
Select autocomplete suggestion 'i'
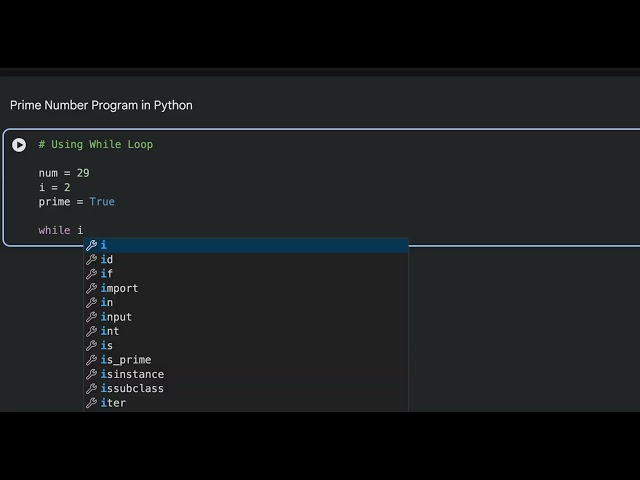[x=246, y=245]
